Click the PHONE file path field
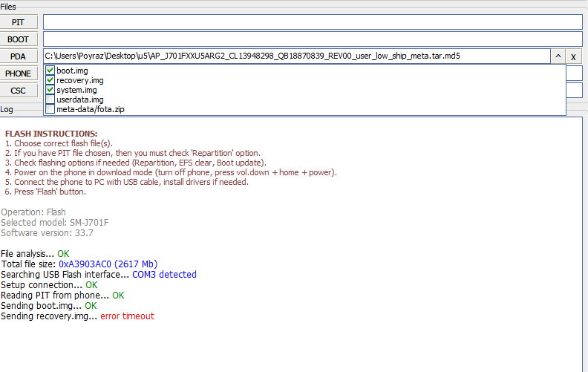This screenshot has width=588, height=372. click(x=575, y=74)
